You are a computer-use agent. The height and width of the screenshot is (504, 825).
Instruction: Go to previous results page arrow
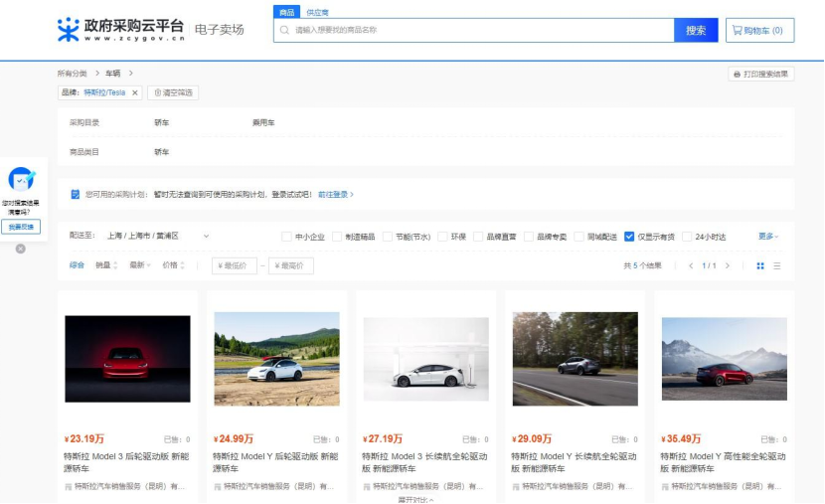point(691,265)
